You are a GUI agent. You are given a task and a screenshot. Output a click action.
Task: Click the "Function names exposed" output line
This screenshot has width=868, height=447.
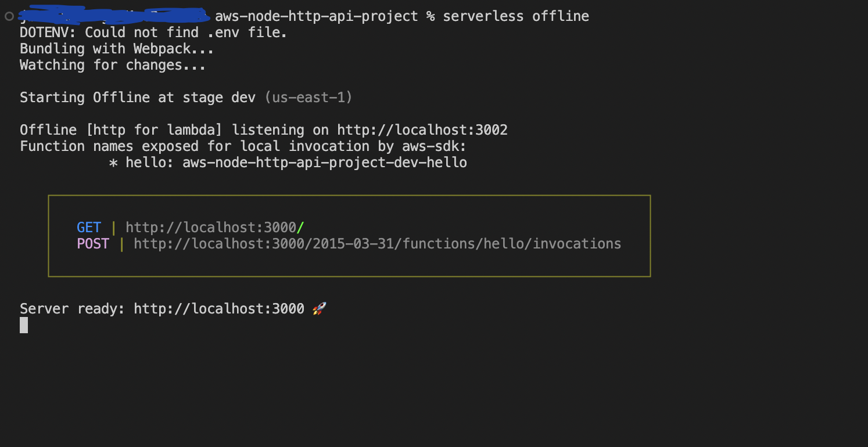(243, 146)
